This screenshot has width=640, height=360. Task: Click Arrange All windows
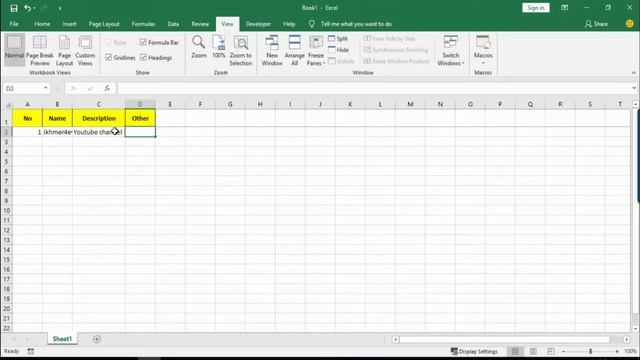[x=294, y=50]
